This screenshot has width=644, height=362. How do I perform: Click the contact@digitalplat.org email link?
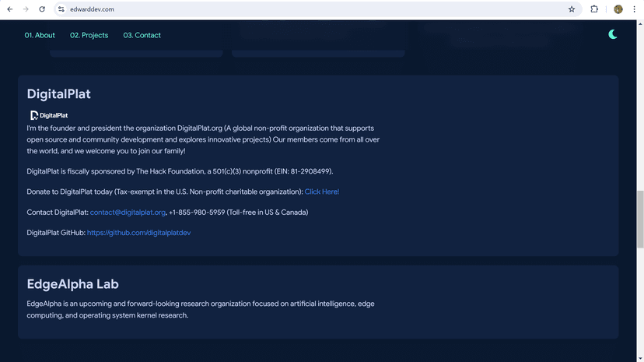(x=128, y=213)
